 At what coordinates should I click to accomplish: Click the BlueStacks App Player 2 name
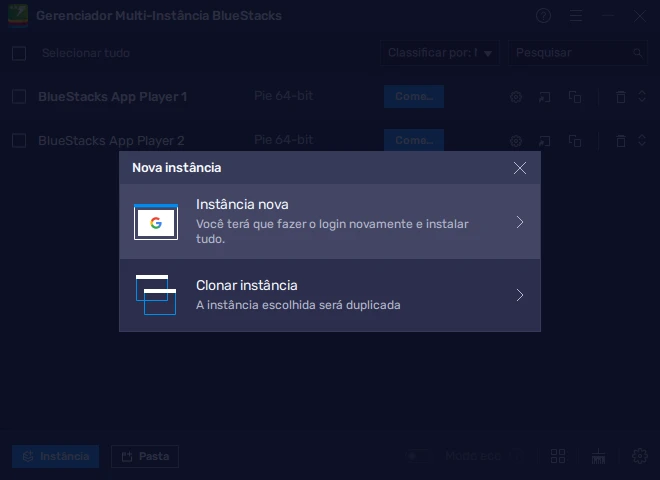pos(111,141)
